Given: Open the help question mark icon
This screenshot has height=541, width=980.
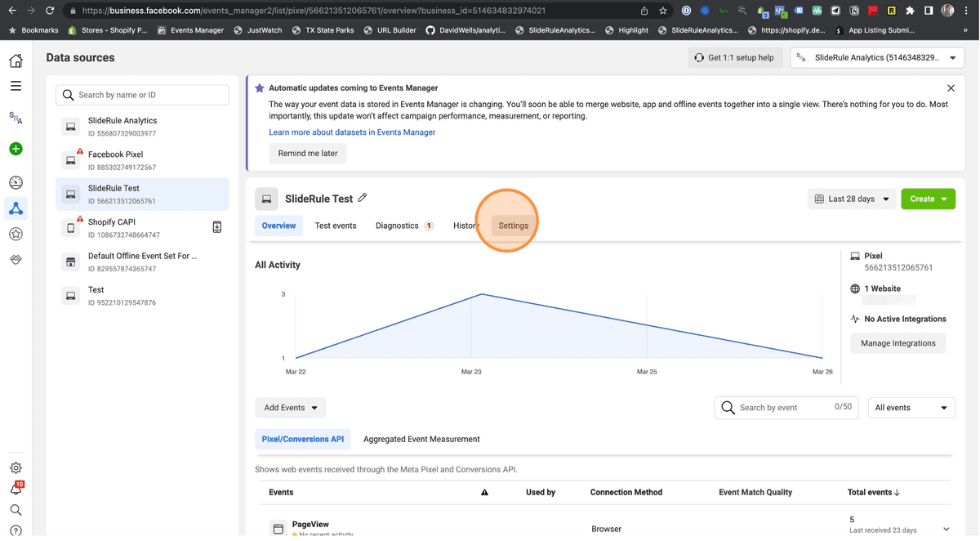Looking at the screenshot, I should point(16,531).
